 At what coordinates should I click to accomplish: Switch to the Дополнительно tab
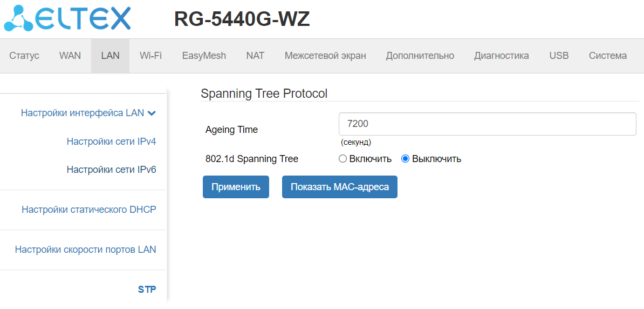(x=420, y=56)
